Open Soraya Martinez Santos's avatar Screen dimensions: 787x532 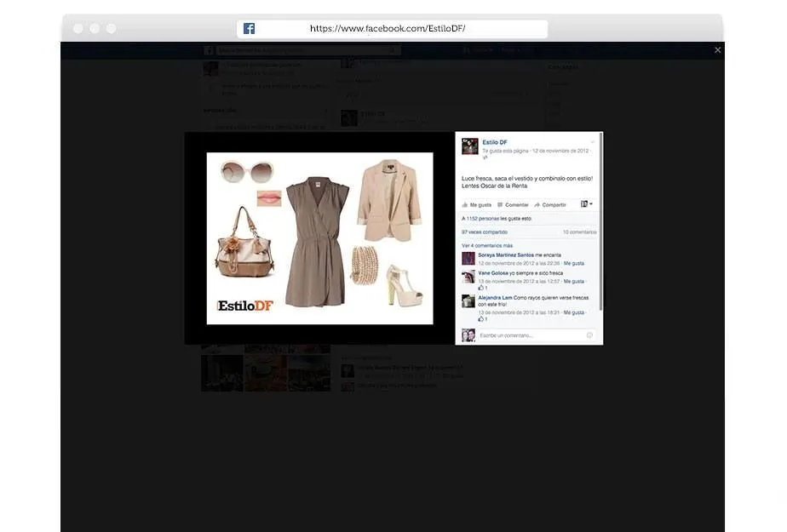tap(468, 258)
